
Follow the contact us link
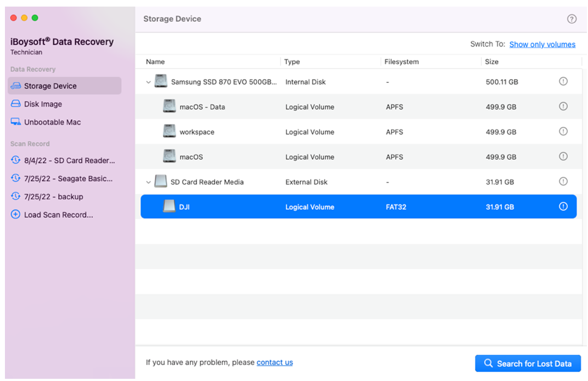pos(275,362)
